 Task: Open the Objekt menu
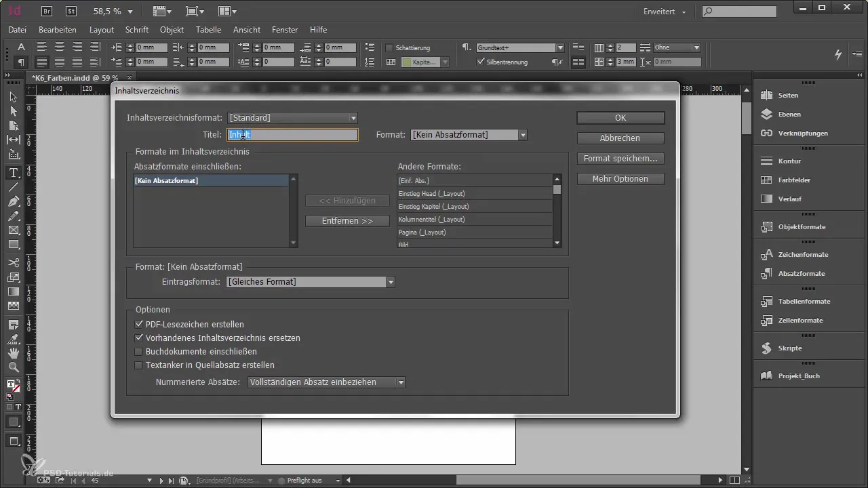172,30
